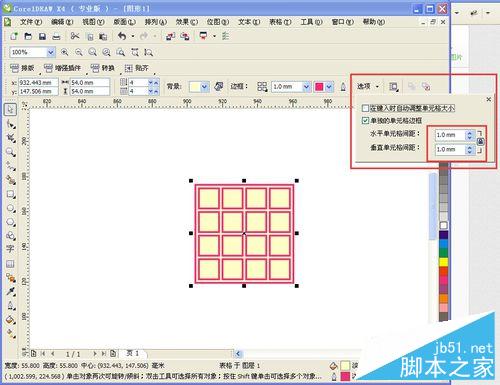Pick the white swatch in color palette
The image size is (500, 385).
point(444,226)
